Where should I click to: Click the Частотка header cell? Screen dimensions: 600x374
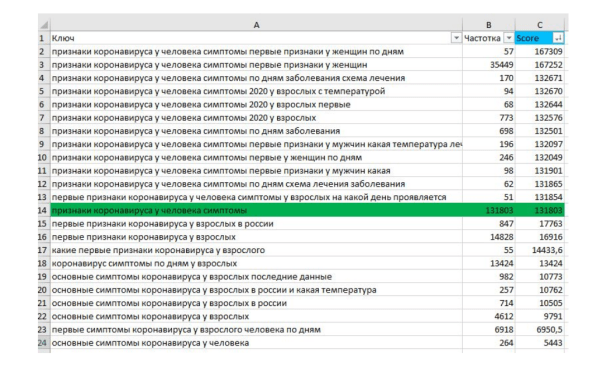click(489, 38)
